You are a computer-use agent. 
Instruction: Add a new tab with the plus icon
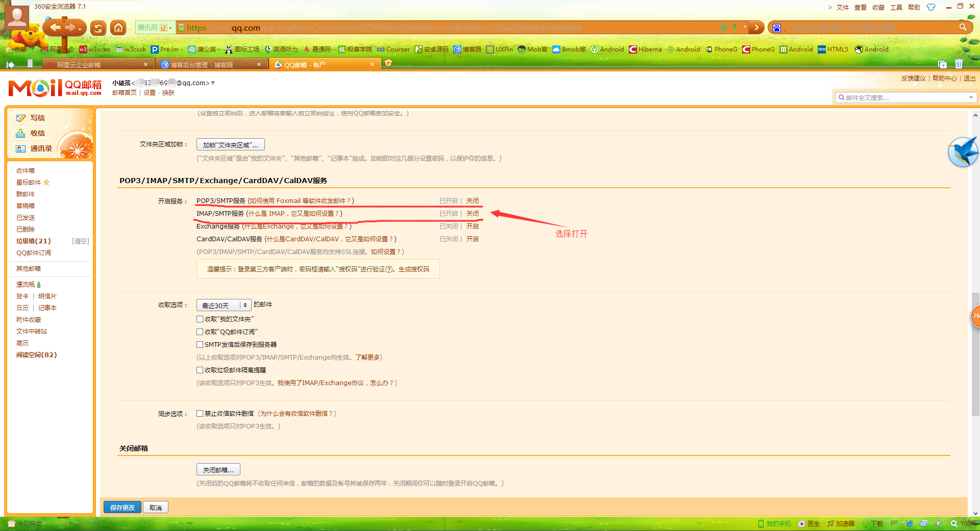(388, 63)
